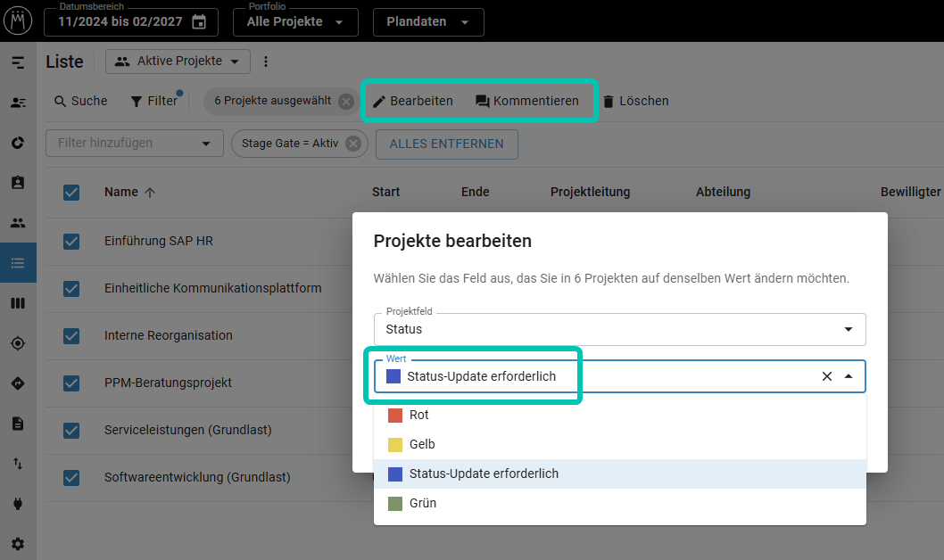
Task: Click the plug integrations icon in sidebar
Action: tap(18, 504)
